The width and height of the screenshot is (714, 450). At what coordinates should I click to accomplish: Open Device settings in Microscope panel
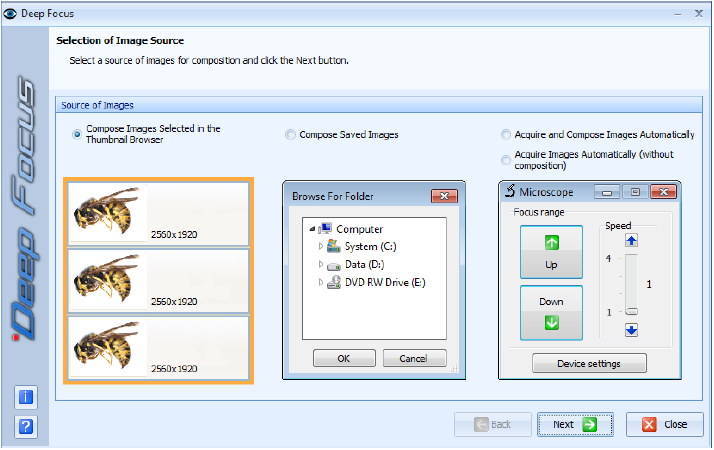(x=589, y=363)
